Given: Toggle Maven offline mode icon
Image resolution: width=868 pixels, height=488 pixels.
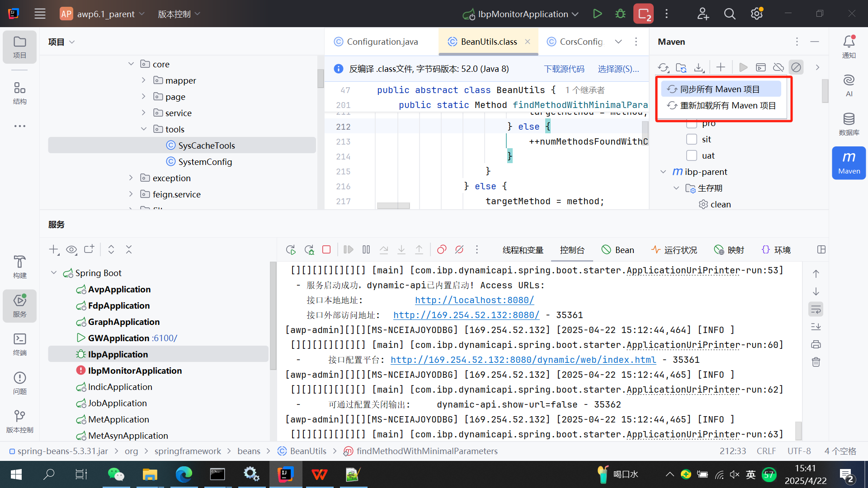Looking at the screenshot, I should (x=778, y=67).
